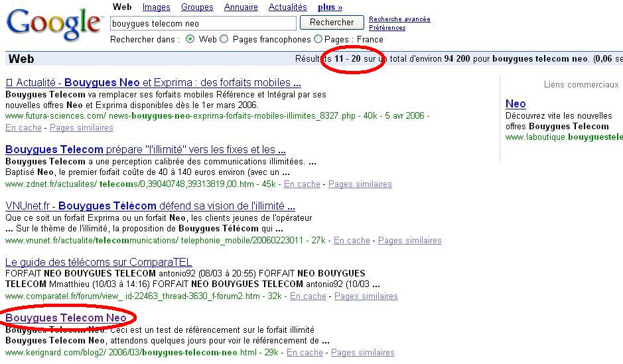Select the Web tab at top
623x364 pixels.
pos(122,7)
